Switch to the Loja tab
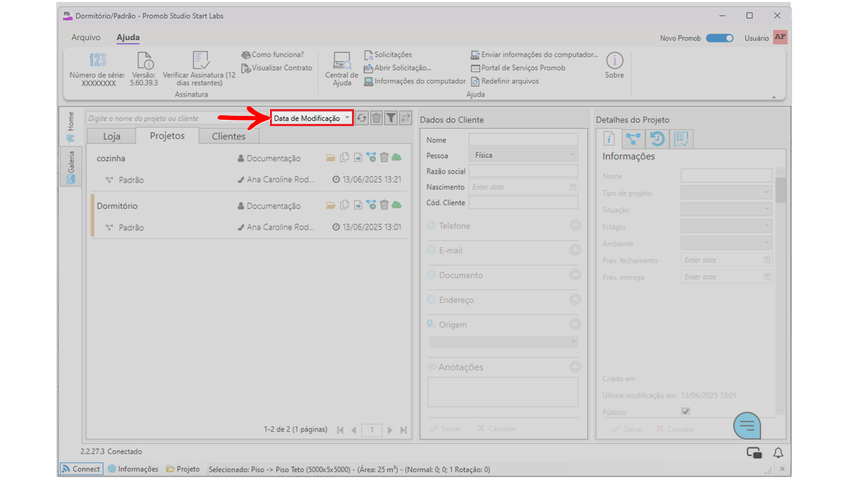Viewport: 868px width, 488px height. pyautogui.click(x=112, y=136)
